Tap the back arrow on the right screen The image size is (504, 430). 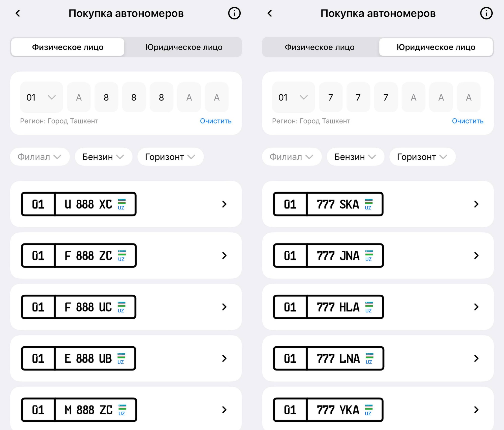pos(270,13)
